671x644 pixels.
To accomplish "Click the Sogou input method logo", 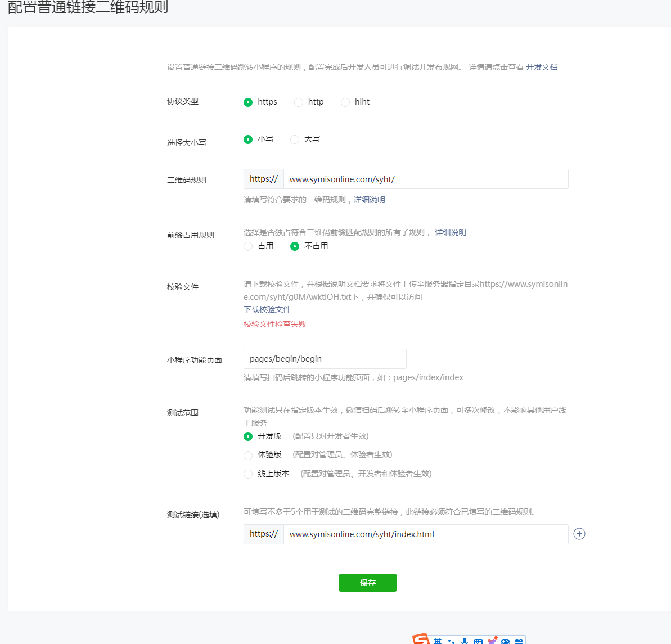I will [421, 640].
